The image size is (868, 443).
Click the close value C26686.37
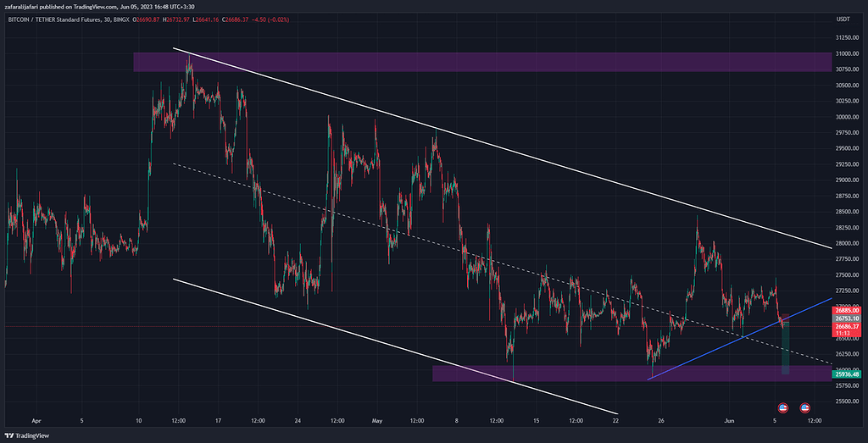point(236,19)
